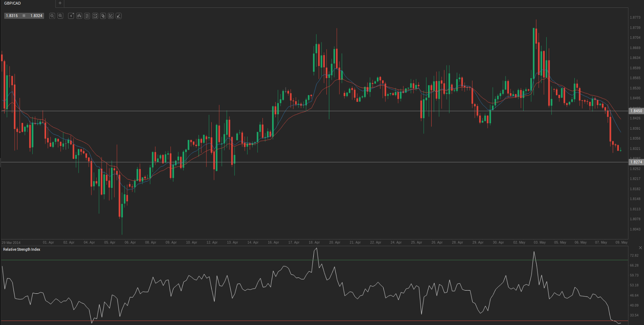Click the 1.8315 bid price
Screen dimensions: 644x325
pos(12,16)
